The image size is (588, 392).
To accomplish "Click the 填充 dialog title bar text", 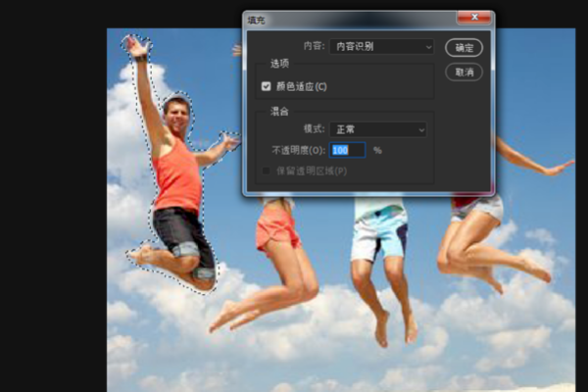I will tap(257, 21).
